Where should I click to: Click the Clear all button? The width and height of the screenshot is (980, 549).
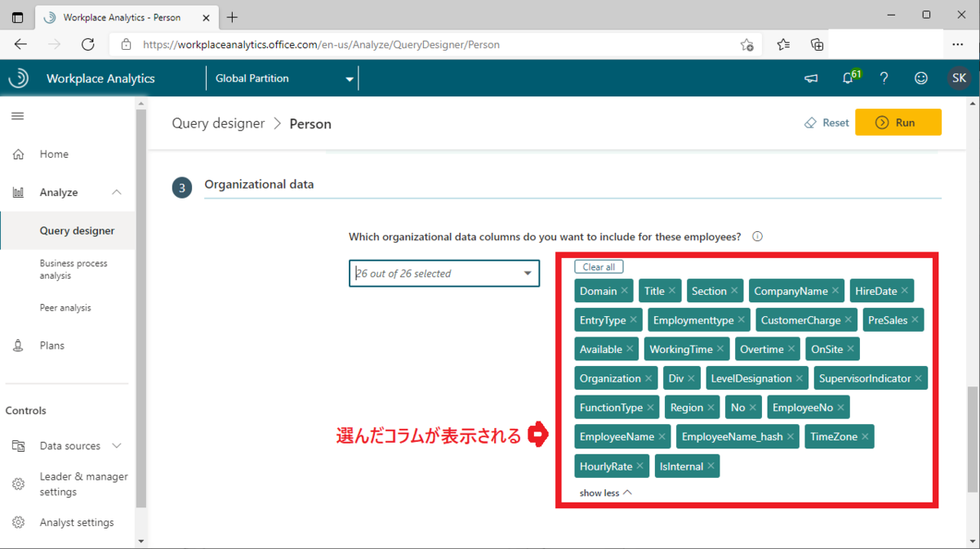[x=599, y=267]
